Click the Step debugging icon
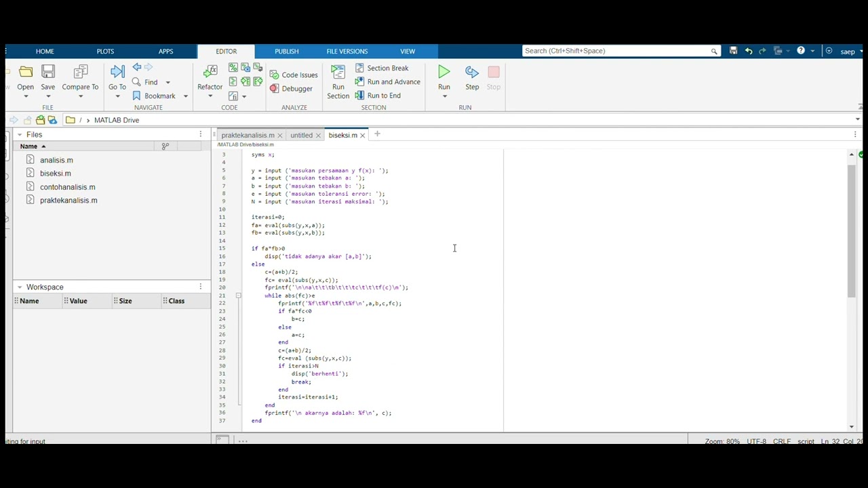 tap(472, 72)
